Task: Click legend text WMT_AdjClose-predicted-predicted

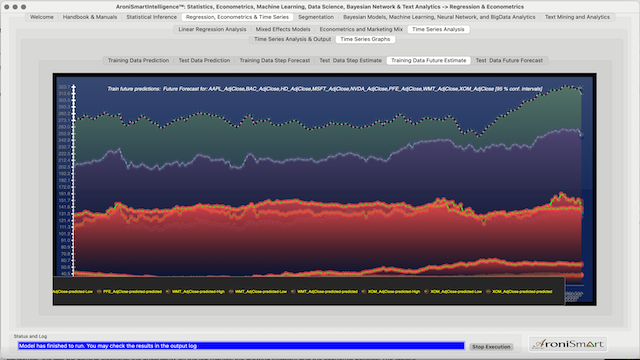Action: [327, 291]
